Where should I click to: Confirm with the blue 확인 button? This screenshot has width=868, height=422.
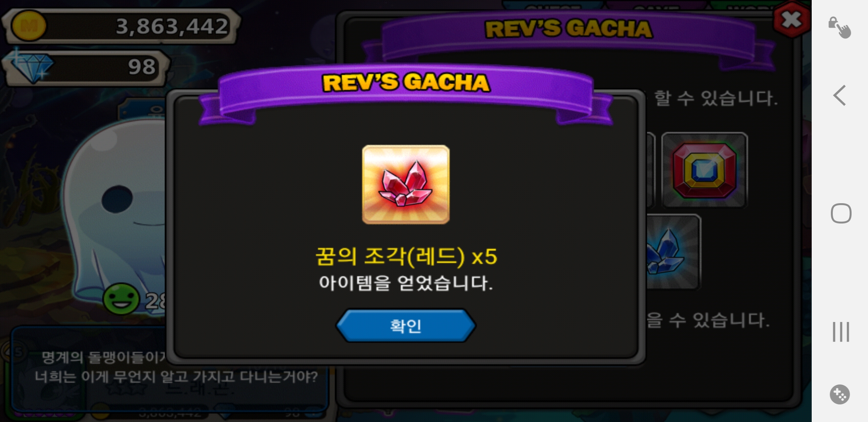pyautogui.click(x=406, y=325)
